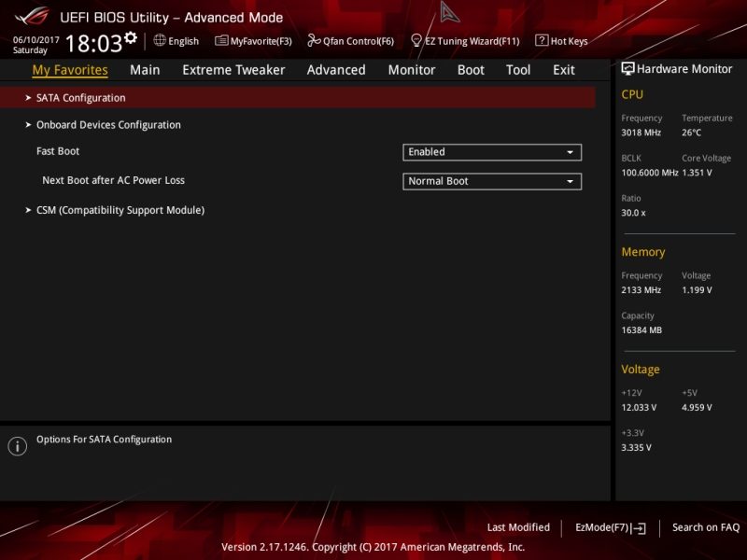Go to the Advanced tab
This screenshot has width=747, height=560.
pos(336,70)
